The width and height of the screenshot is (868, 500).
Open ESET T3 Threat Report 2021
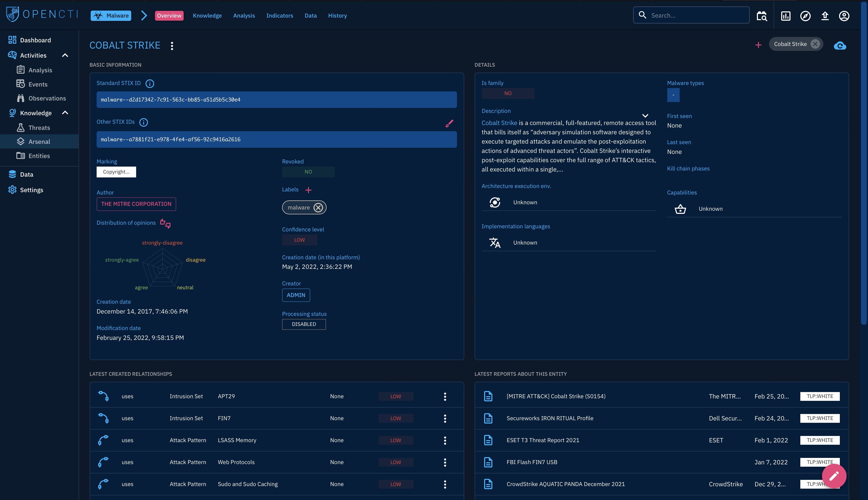click(x=662, y=440)
